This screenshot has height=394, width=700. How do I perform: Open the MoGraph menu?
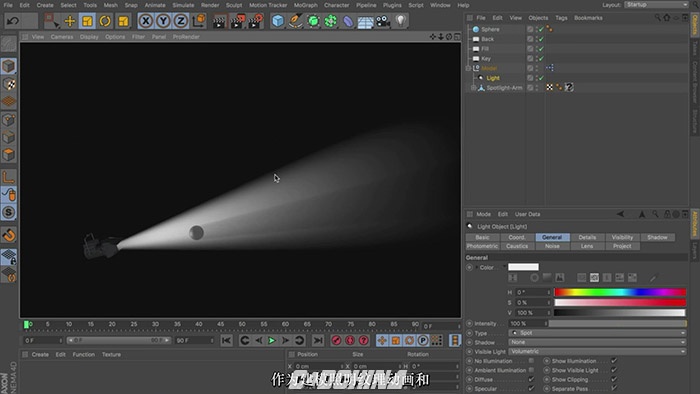(x=306, y=5)
